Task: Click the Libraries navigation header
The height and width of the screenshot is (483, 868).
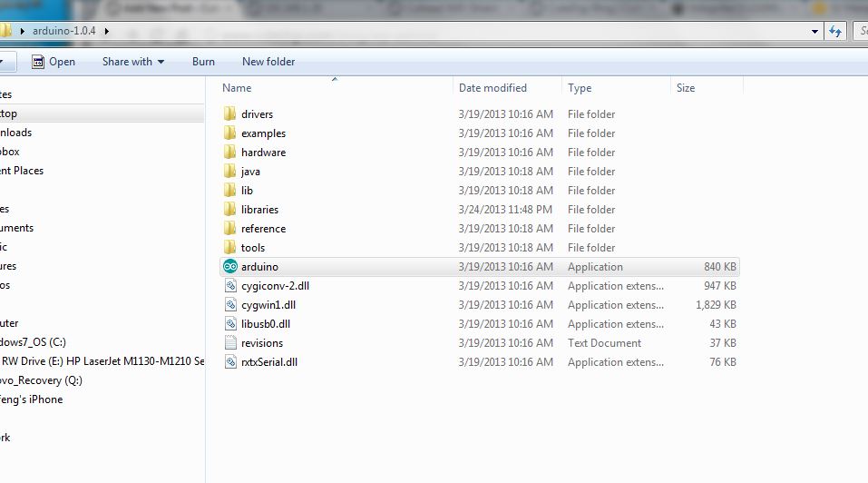Action: click(x=5, y=208)
